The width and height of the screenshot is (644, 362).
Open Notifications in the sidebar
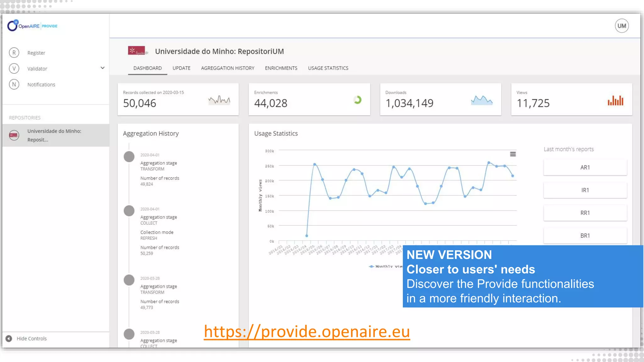pos(41,85)
